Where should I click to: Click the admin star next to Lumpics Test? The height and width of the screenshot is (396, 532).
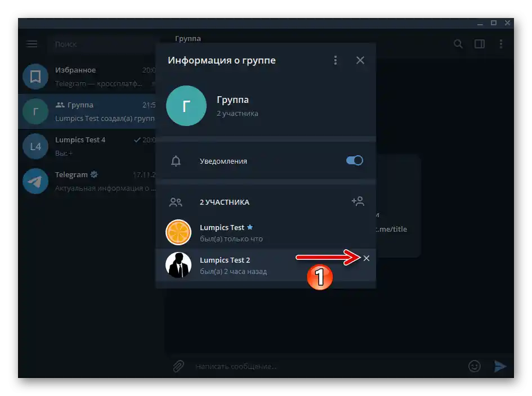[249, 227]
